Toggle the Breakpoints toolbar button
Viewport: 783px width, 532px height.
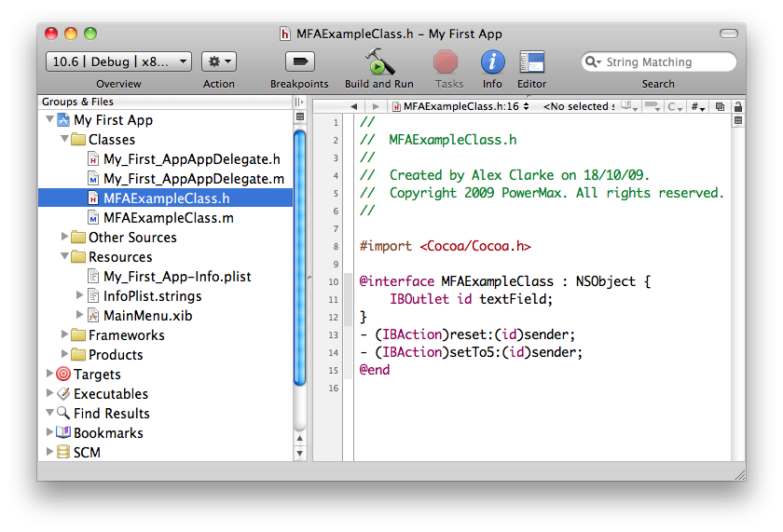coord(299,62)
